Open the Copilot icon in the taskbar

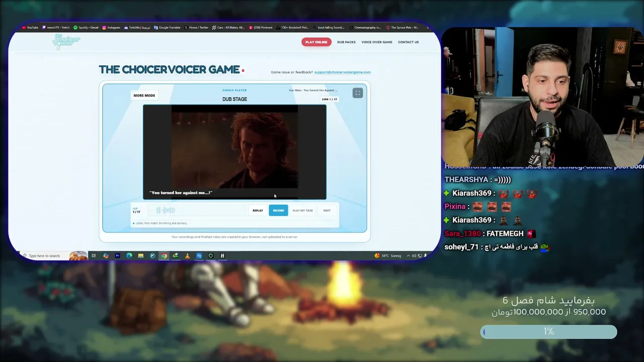(106, 255)
